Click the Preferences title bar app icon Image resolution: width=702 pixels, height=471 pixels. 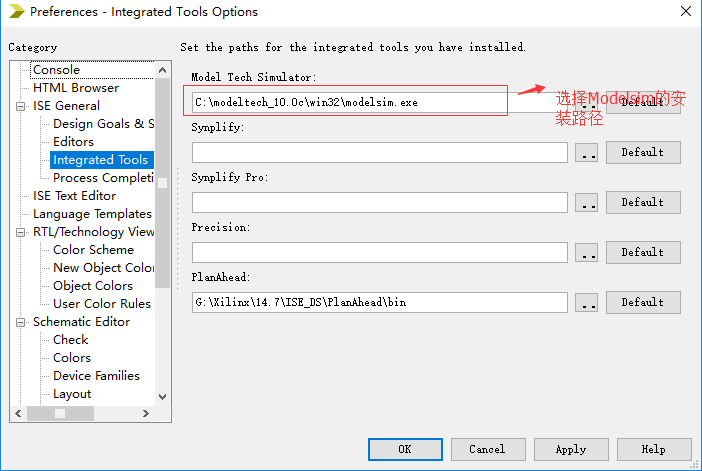17,11
